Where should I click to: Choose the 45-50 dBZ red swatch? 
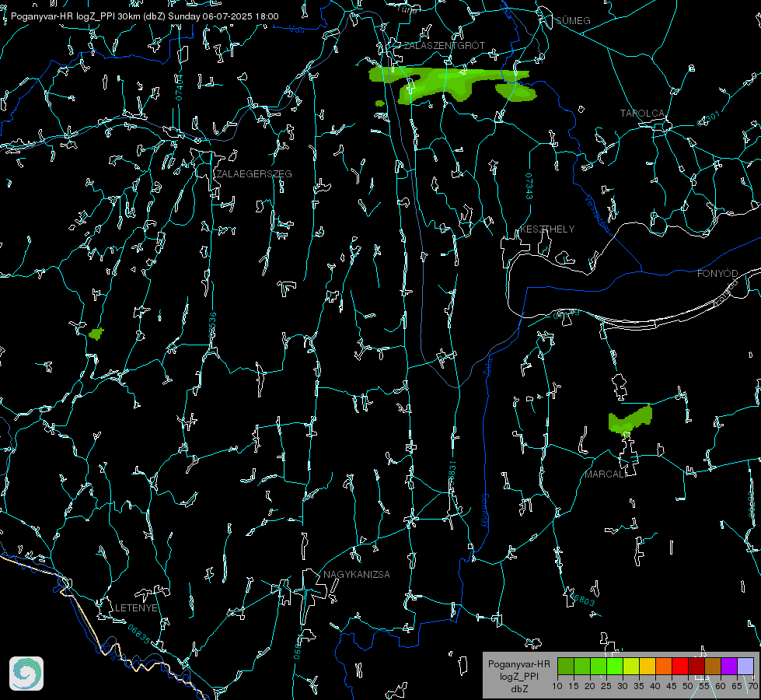(680, 667)
